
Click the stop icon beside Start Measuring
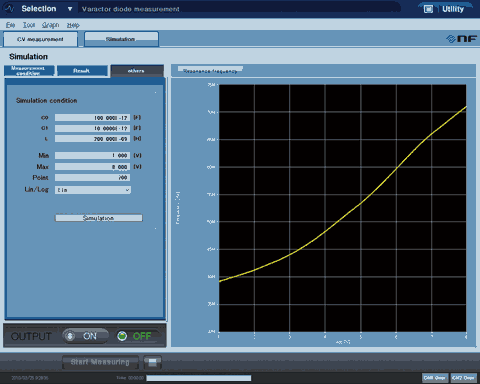(153, 362)
